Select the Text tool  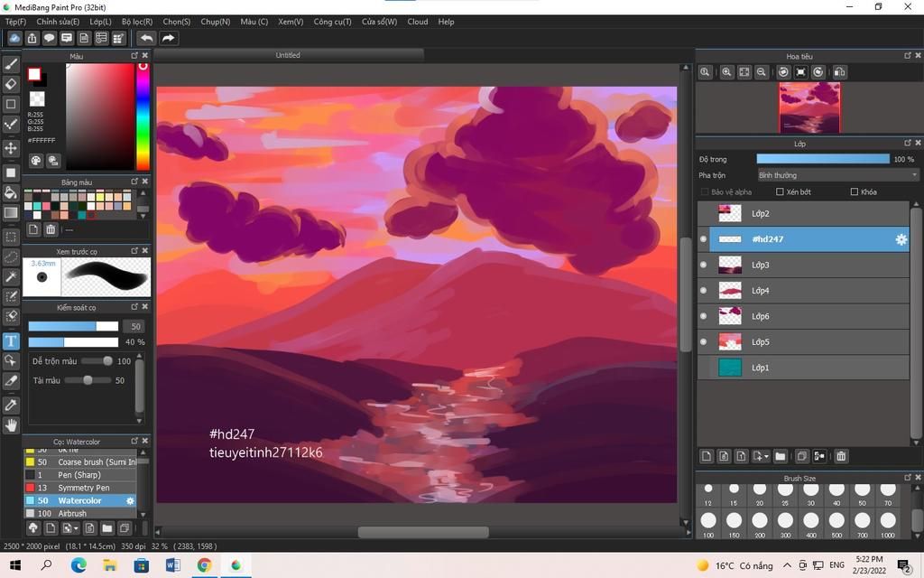[11, 340]
